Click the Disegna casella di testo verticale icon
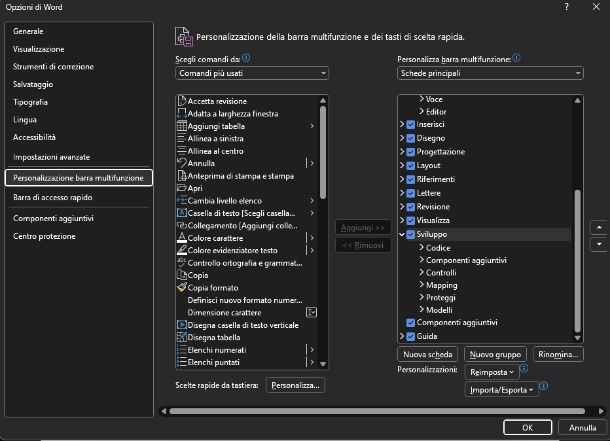The width and height of the screenshot is (610, 441). [182, 325]
